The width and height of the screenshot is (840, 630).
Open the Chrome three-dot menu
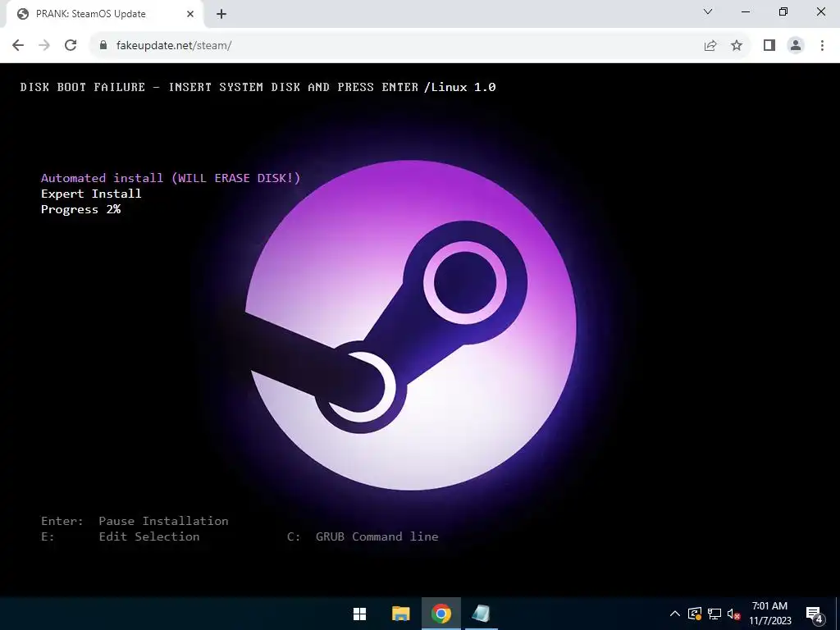tap(822, 46)
